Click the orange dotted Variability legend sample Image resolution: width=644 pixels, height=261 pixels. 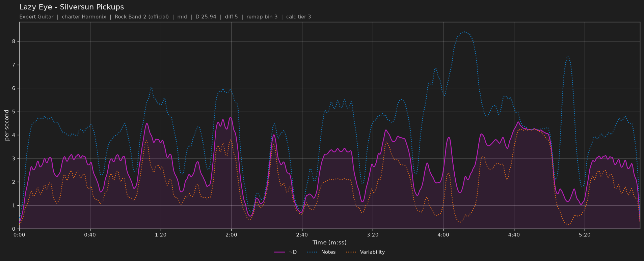351,252
